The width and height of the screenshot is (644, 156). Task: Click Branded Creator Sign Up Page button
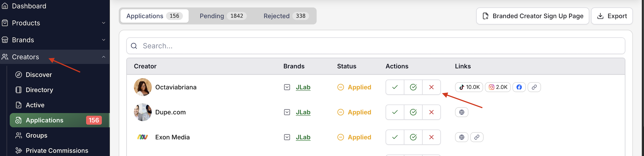pyautogui.click(x=532, y=16)
